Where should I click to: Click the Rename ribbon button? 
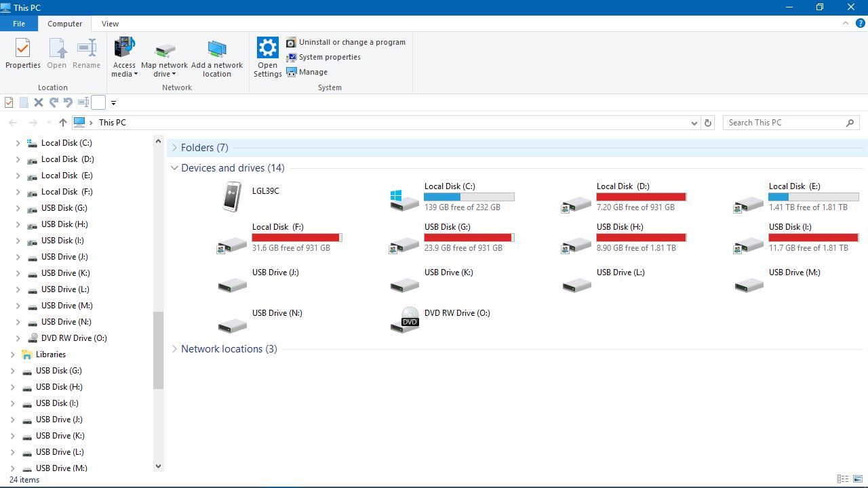tap(86, 54)
